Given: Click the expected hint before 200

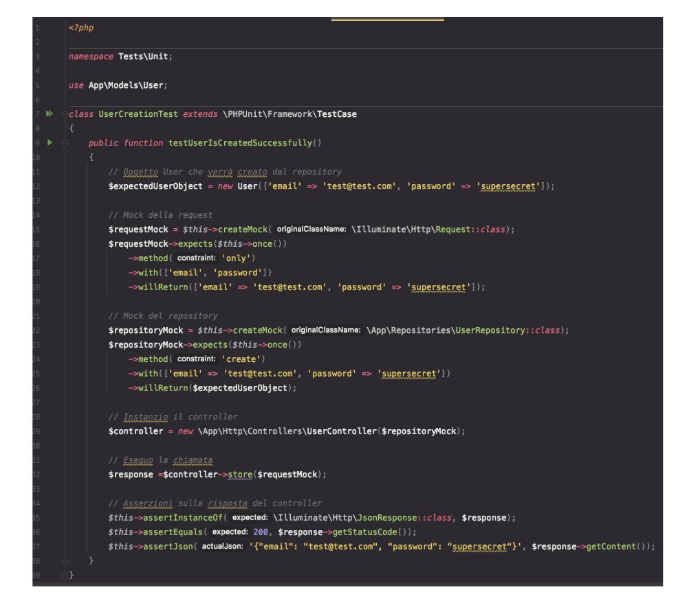Looking at the screenshot, I should point(230,532).
